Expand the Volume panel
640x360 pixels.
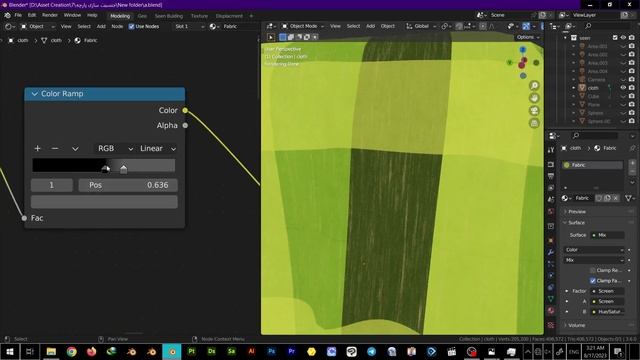(x=576, y=325)
